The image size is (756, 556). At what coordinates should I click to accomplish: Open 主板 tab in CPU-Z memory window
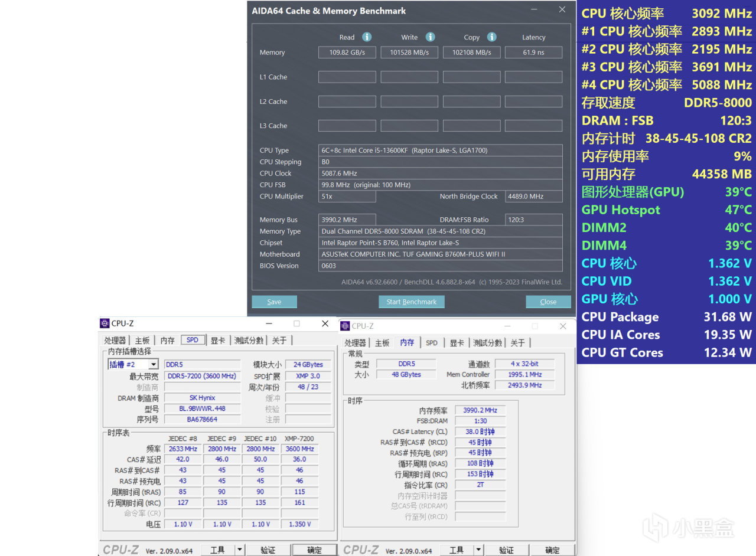tap(382, 343)
